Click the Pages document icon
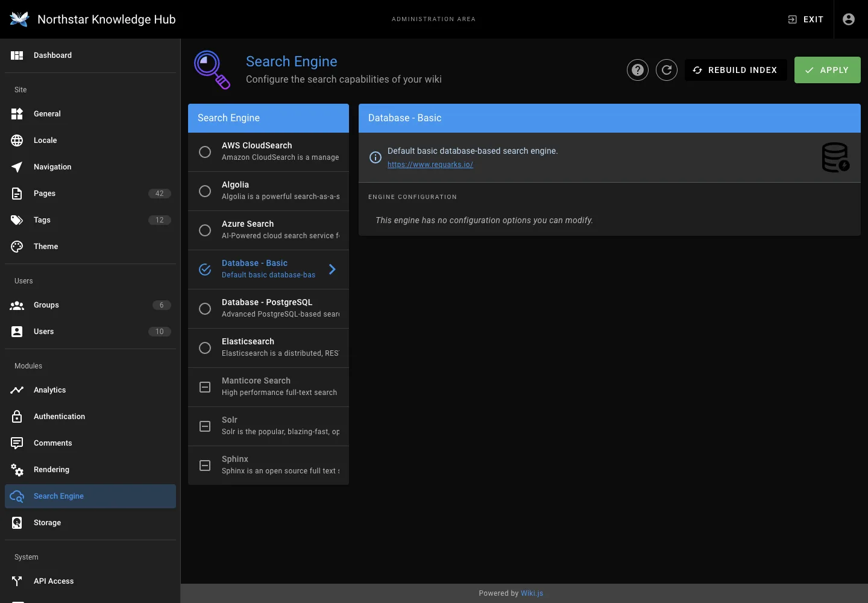 click(x=17, y=194)
